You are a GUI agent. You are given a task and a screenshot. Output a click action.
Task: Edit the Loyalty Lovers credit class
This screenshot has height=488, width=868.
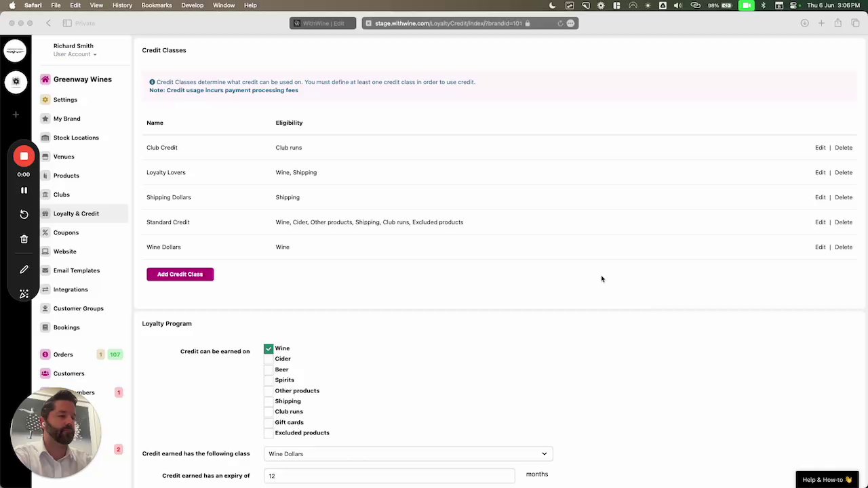(820, 172)
